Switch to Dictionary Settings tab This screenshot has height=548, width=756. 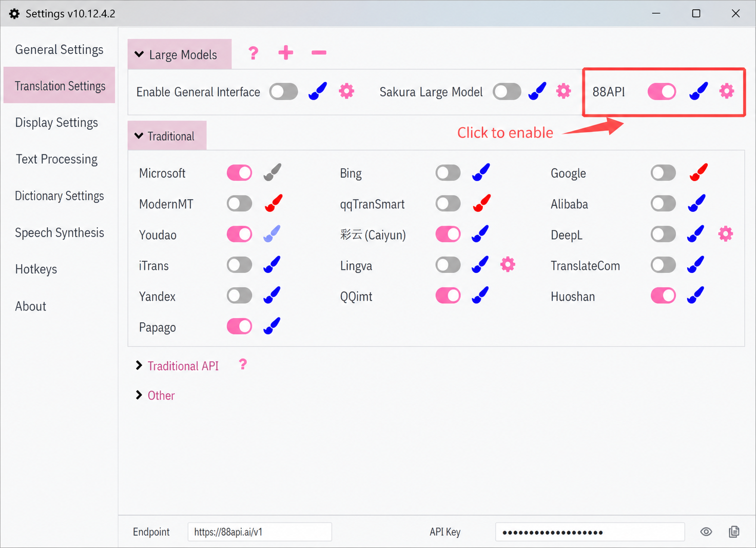point(59,196)
